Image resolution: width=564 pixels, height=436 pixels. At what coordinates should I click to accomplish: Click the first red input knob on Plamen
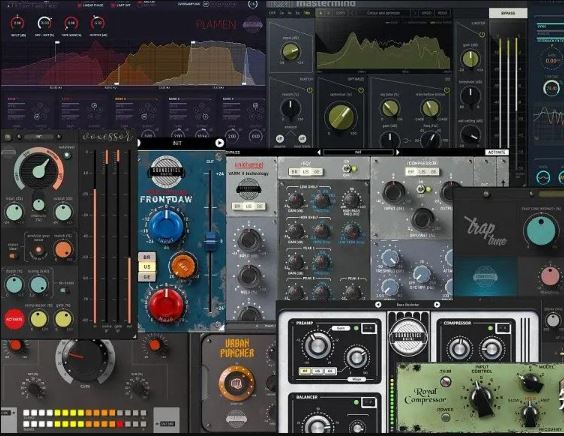coord(17,23)
